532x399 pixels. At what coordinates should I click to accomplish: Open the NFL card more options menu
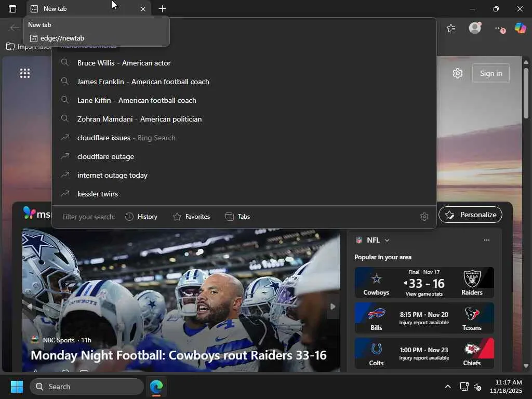[487, 240]
